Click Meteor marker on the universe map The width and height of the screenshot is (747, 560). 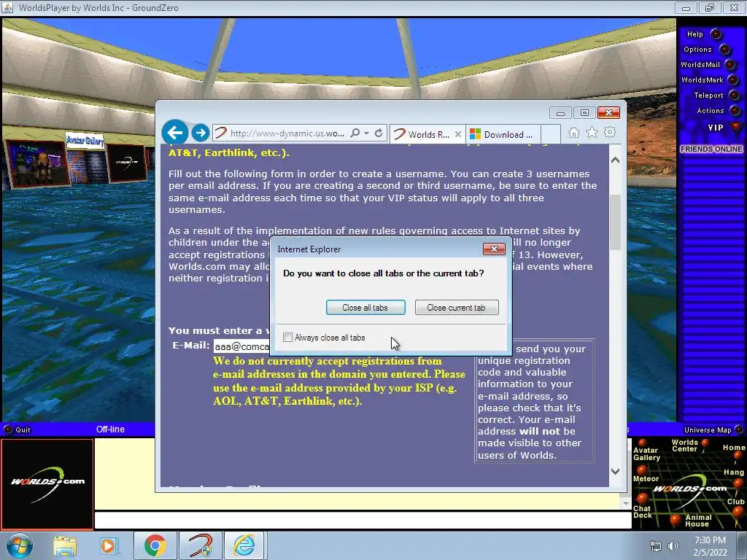[x=646, y=475]
